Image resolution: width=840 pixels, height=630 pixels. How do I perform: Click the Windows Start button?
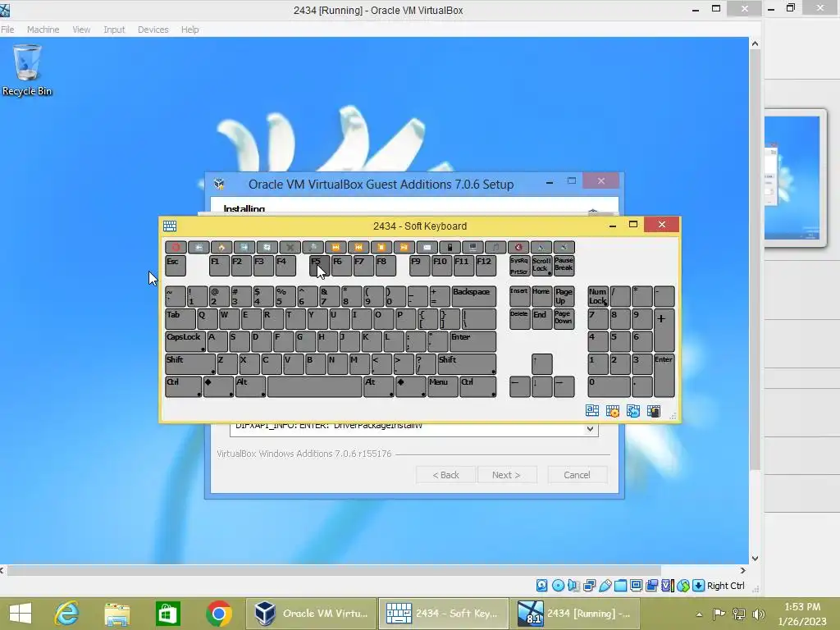coord(21,614)
